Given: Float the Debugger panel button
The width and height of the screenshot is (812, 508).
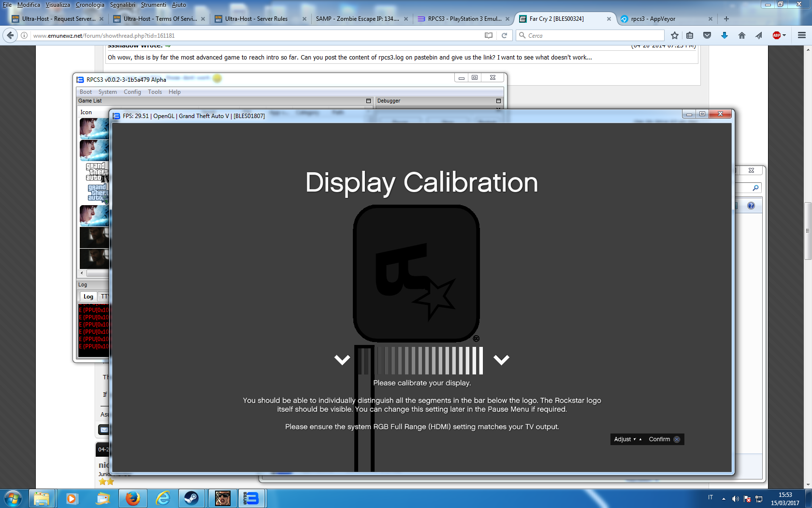Looking at the screenshot, I should click(x=498, y=101).
